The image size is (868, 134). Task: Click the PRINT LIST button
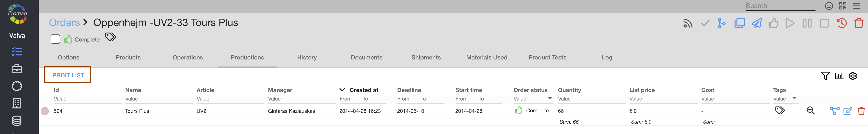pyautogui.click(x=68, y=75)
